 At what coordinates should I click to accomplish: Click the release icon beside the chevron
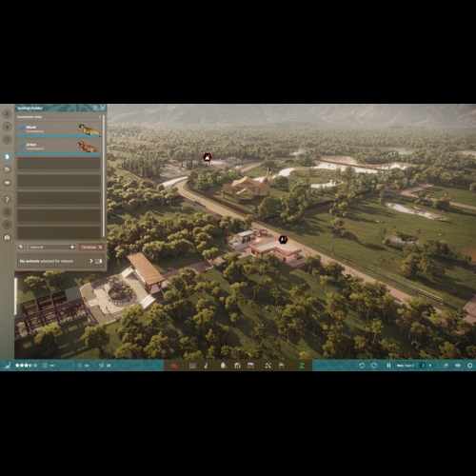click(x=99, y=261)
